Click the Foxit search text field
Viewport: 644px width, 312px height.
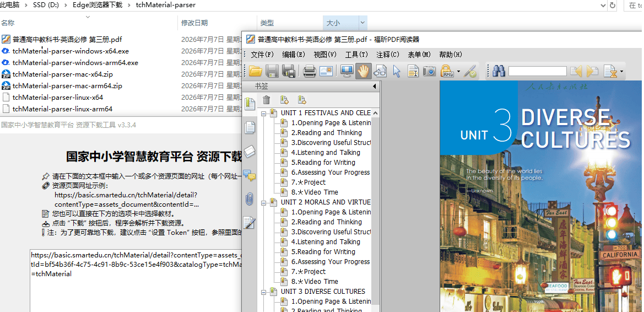(537, 71)
